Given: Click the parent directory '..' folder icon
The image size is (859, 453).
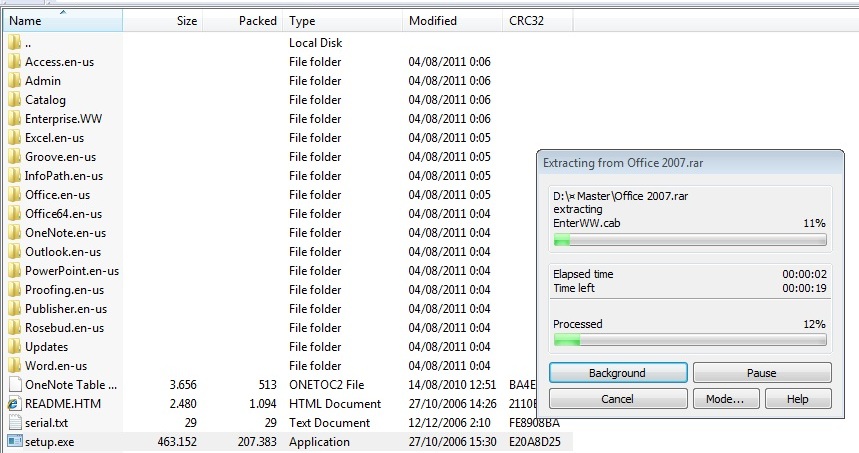Looking at the screenshot, I should pos(15,43).
